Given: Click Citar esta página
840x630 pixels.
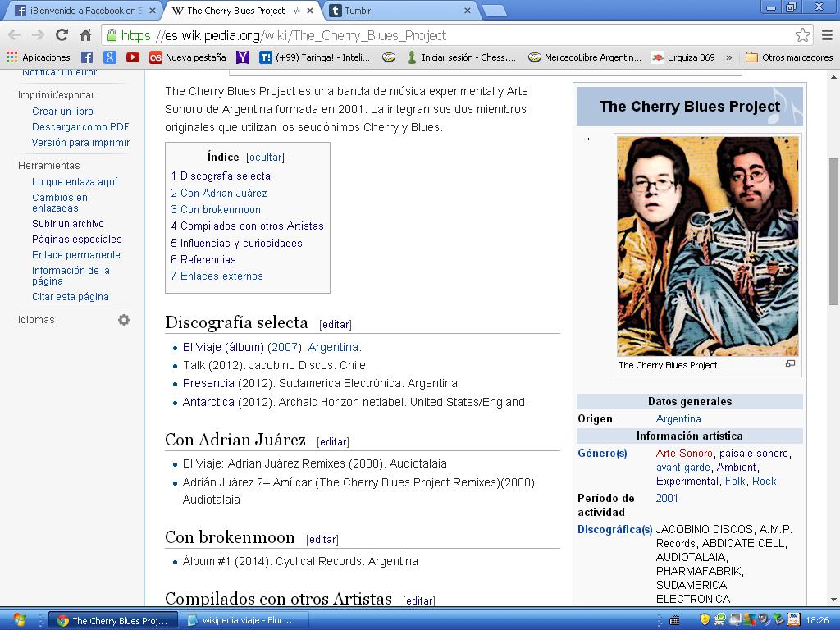Looking at the screenshot, I should tap(71, 296).
